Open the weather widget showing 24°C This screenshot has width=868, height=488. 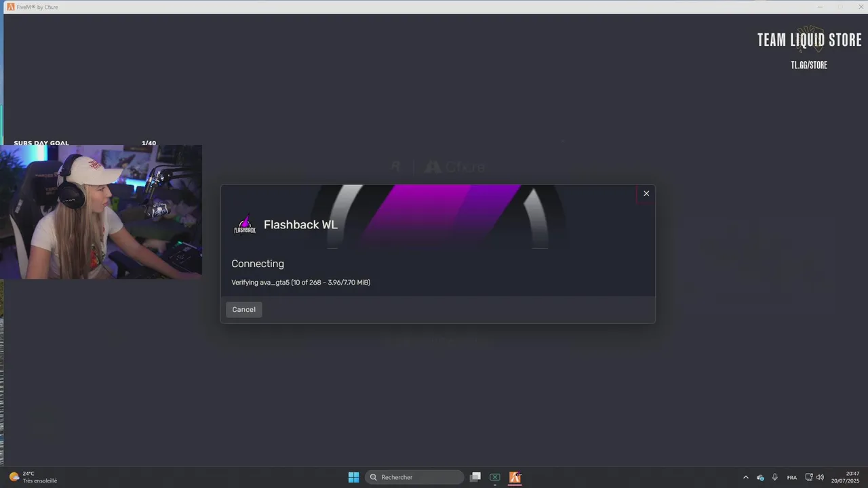pos(33,477)
